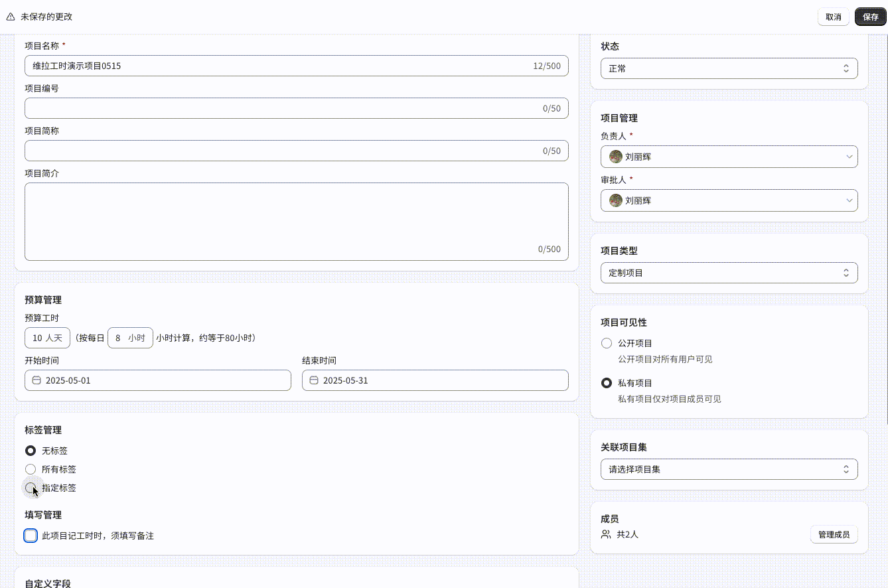Click the 自定义字段 section heading
Image resolution: width=888 pixels, height=588 pixels.
pyautogui.click(x=48, y=583)
